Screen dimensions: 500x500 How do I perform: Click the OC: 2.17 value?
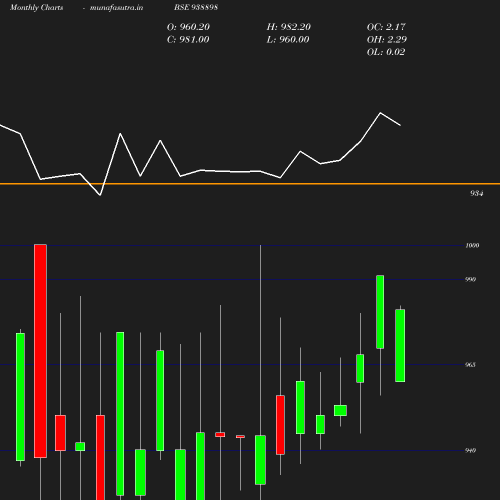click(386, 27)
